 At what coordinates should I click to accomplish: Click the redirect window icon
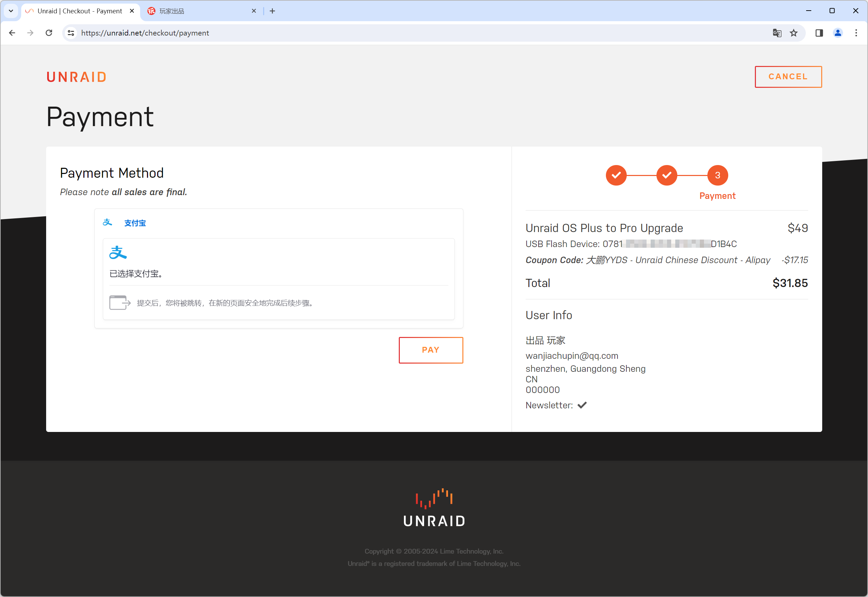click(120, 303)
